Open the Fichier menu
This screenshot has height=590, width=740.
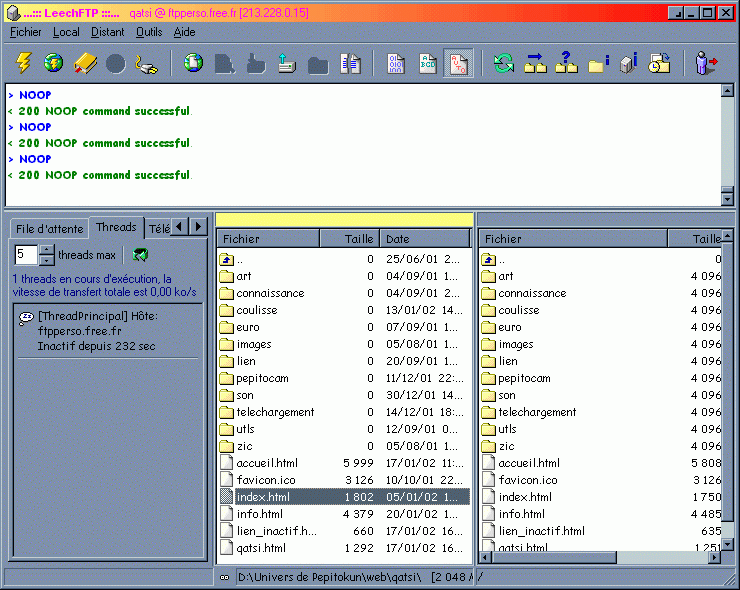point(25,32)
